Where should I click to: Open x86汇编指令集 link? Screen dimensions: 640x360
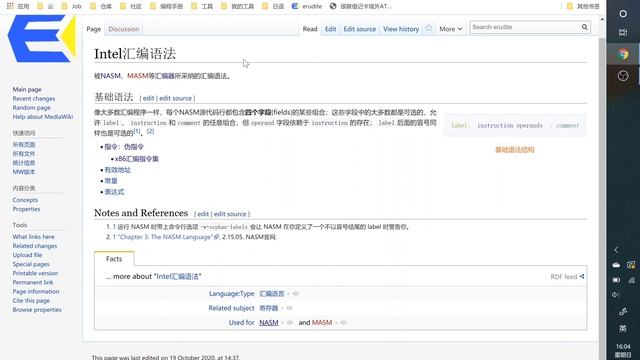[136, 159]
